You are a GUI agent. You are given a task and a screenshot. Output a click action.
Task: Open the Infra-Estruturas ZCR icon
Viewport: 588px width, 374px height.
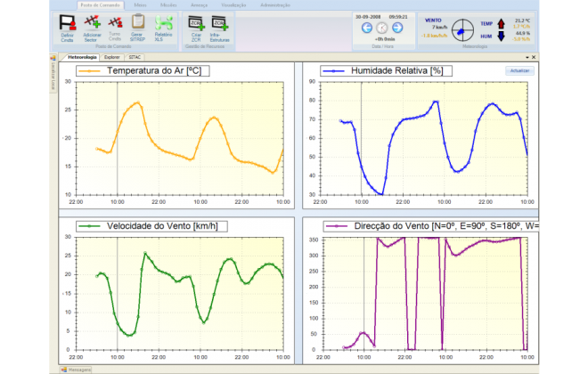coord(220,23)
